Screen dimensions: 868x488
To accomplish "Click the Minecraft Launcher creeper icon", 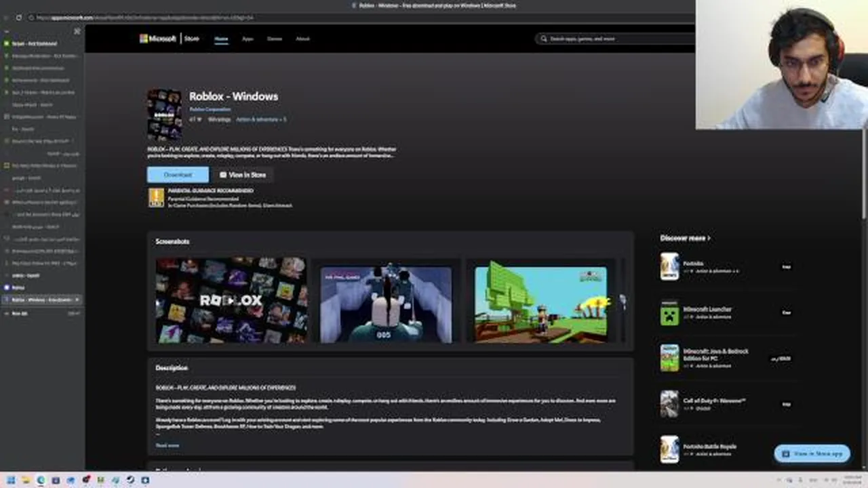I will [669, 312].
